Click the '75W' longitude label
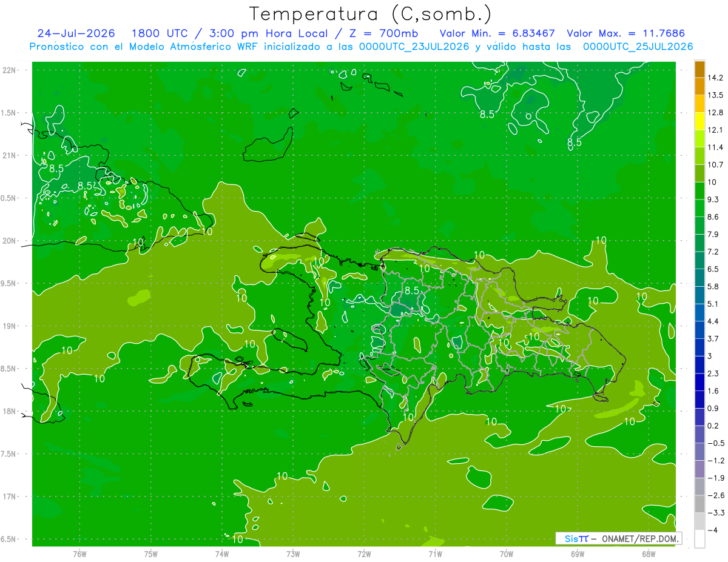 [150, 554]
